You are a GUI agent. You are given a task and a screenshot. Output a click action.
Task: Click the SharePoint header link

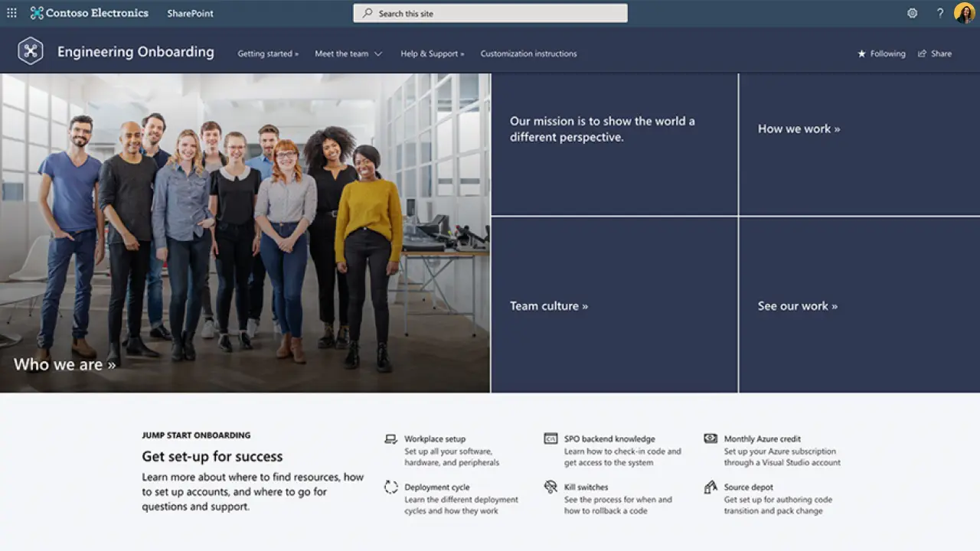point(191,13)
